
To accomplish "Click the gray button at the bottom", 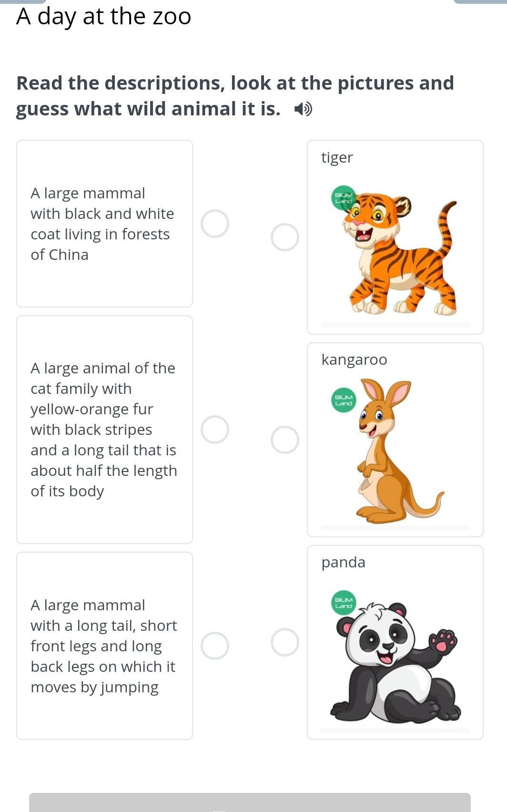I will click(x=250, y=802).
